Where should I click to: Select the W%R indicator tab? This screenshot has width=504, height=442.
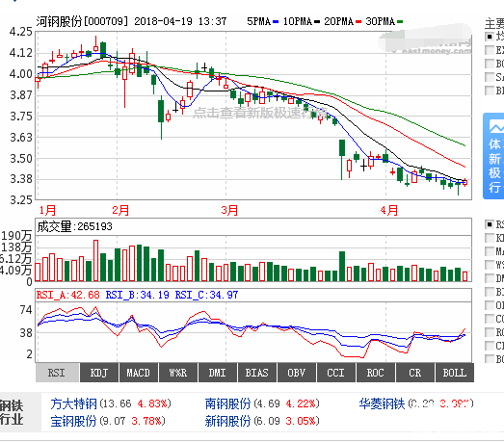[x=178, y=373]
